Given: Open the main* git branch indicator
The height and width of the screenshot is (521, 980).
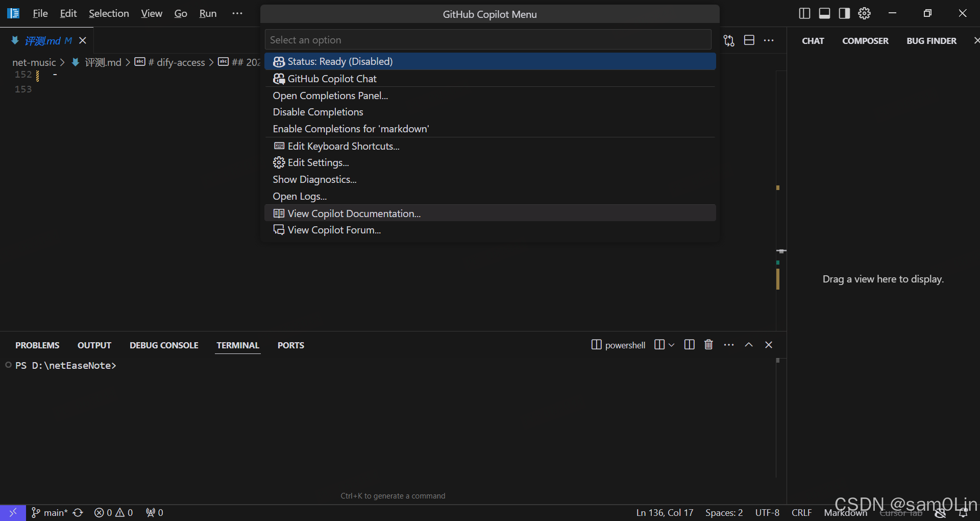Looking at the screenshot, I should 50,512.
